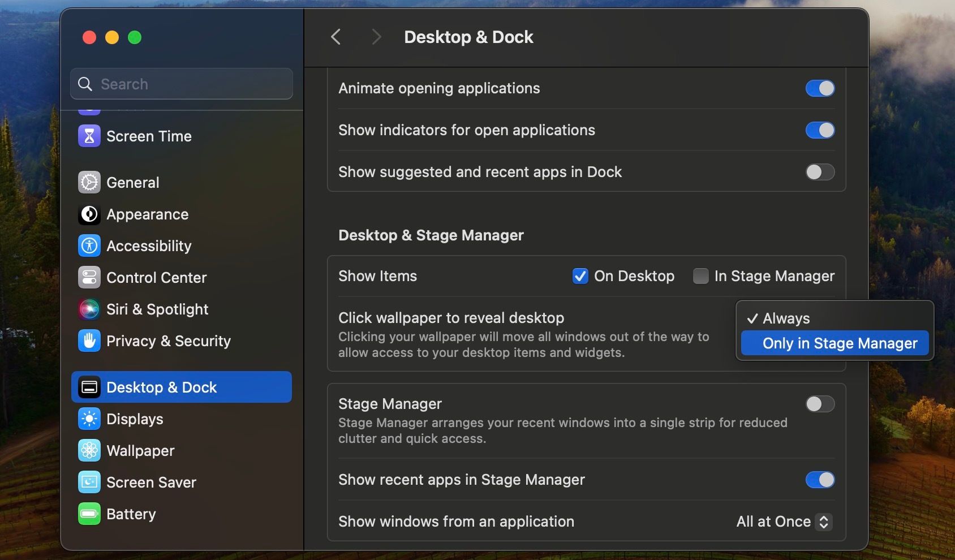This screenshot has height=560, width=955.
Task: Click inside the Search field
Action: pos(181,84)
